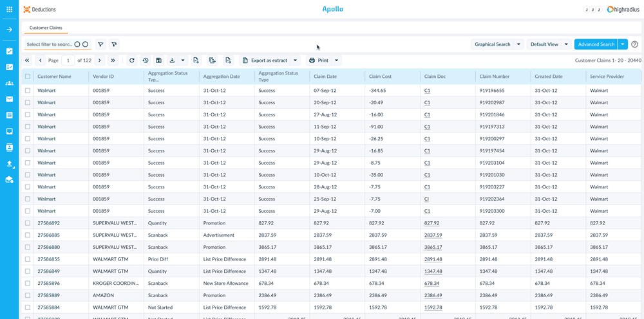The width and height of the screenshot is (644, 319).
Task: Open the Print options dropdown arrow
Action: [336, 60]
